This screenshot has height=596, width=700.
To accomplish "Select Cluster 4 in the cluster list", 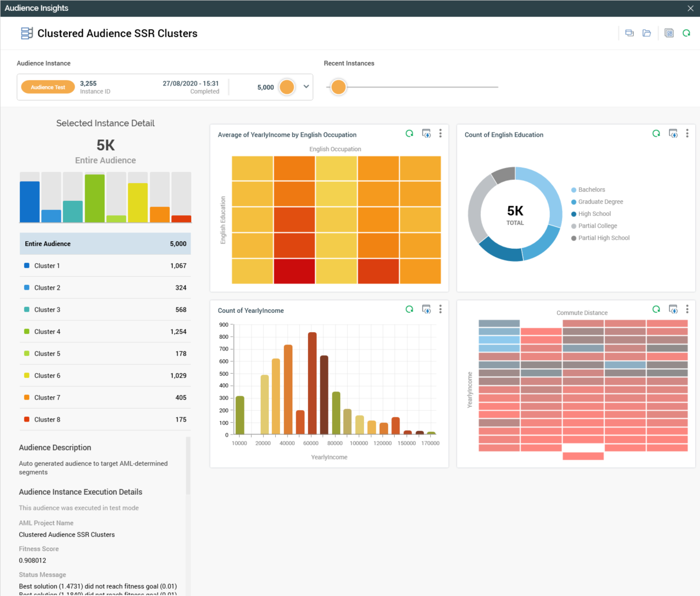I will coord(105,332).
